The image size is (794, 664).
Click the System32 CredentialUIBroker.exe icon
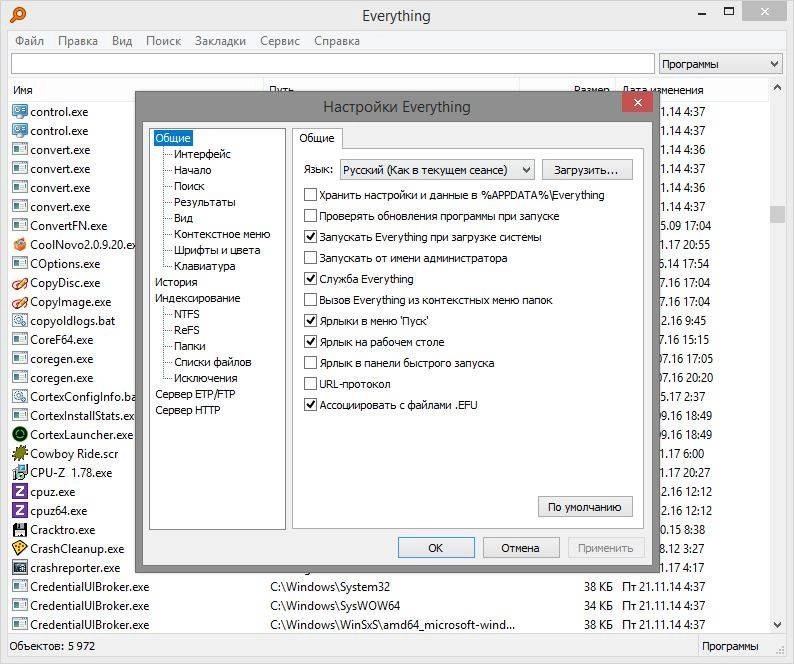[20, 587]
